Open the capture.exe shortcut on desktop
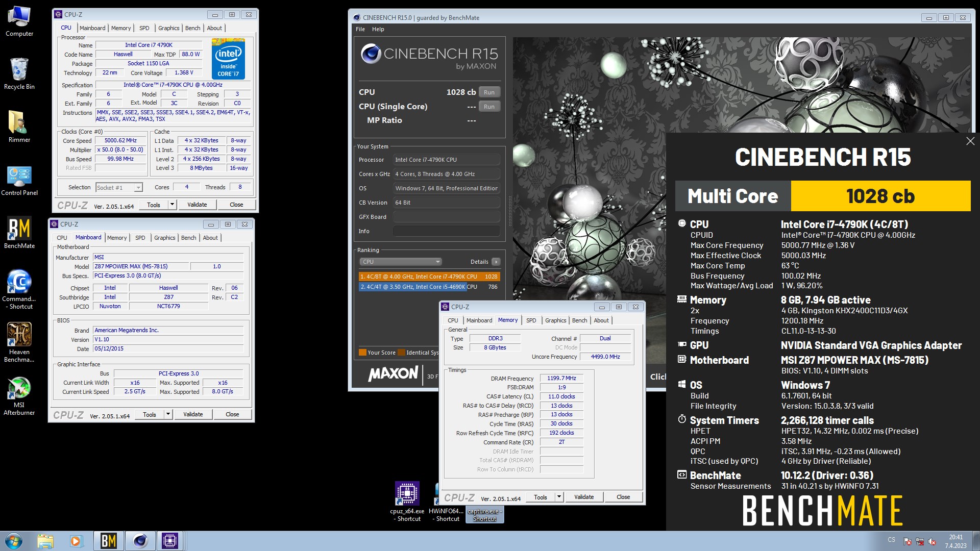 tap(485, 515)
